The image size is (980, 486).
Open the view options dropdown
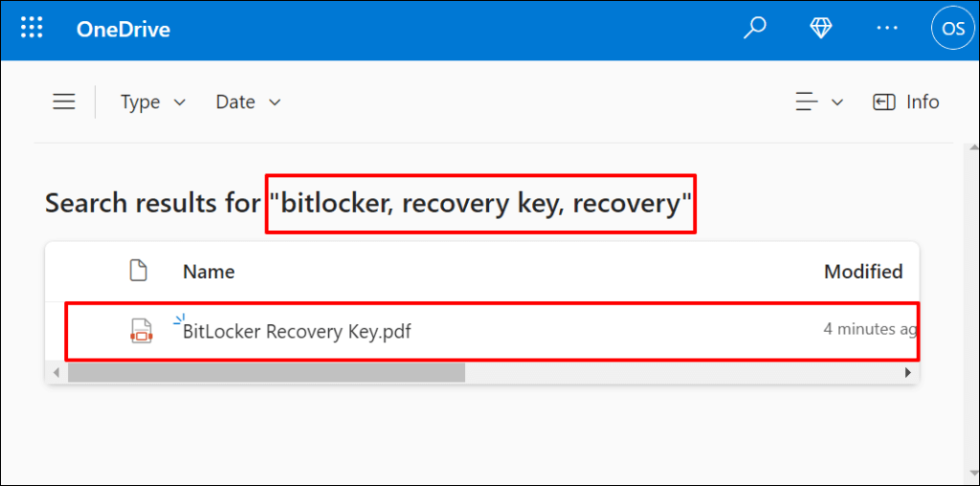[820, 102]
